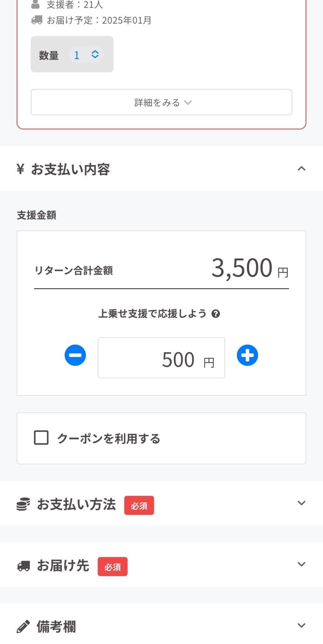The image size is (323, 644).
Task: Click the クーポンを利用する label text
Action: (x=108, y=438)
